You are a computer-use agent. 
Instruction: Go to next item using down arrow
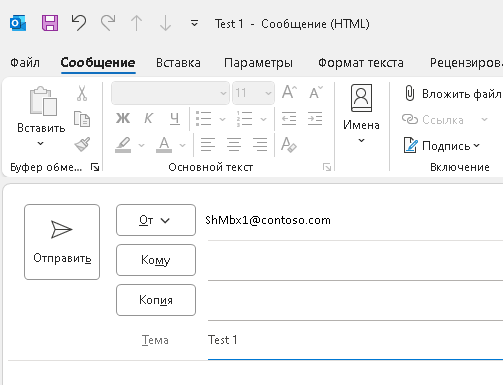(x=165, y=23)
